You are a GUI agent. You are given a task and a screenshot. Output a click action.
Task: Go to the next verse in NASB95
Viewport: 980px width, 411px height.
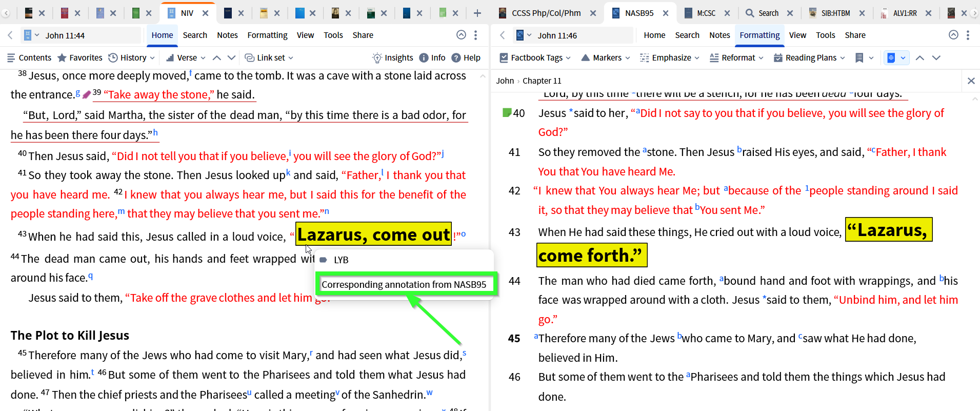coord(936,57)
